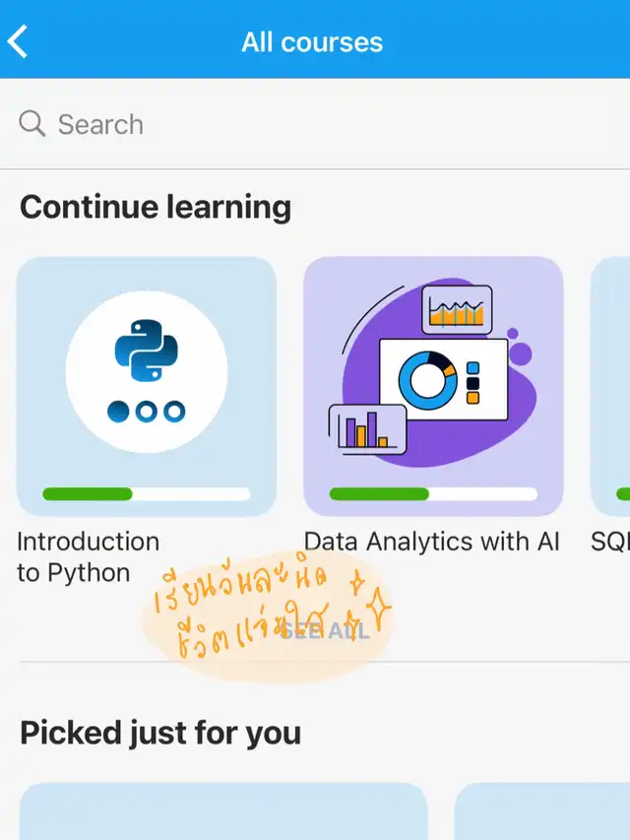Tap the legend squares beside donut chart

pos(472,382)
